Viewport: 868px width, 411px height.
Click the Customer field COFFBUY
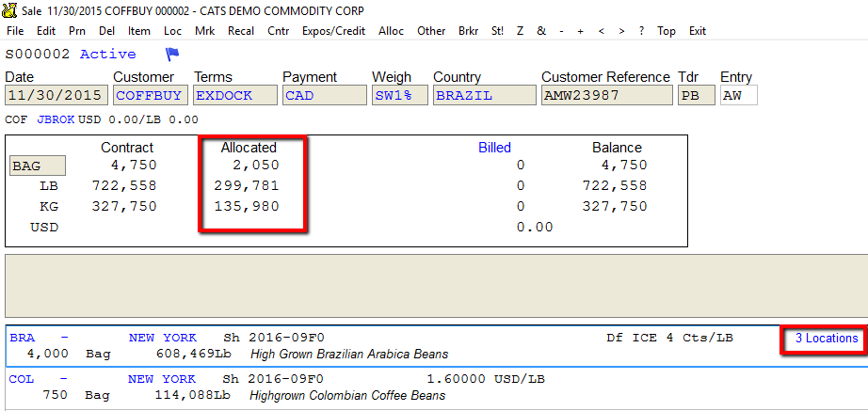coord(151,95)
